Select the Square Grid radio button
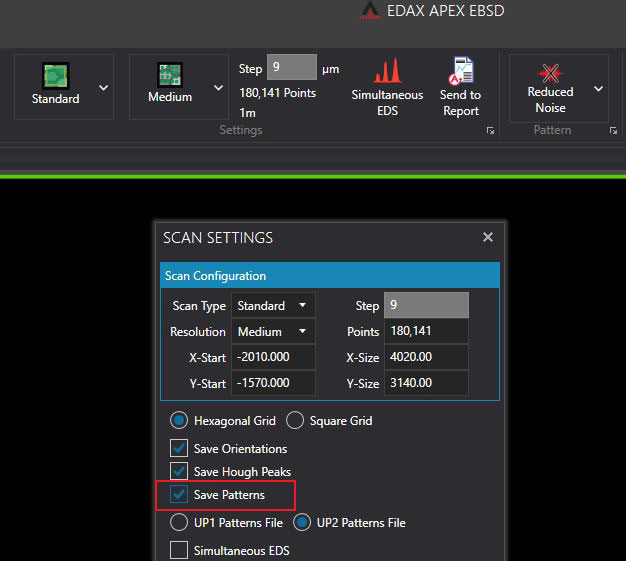Viewport: 626px width, 561px height. click(296, 421)
